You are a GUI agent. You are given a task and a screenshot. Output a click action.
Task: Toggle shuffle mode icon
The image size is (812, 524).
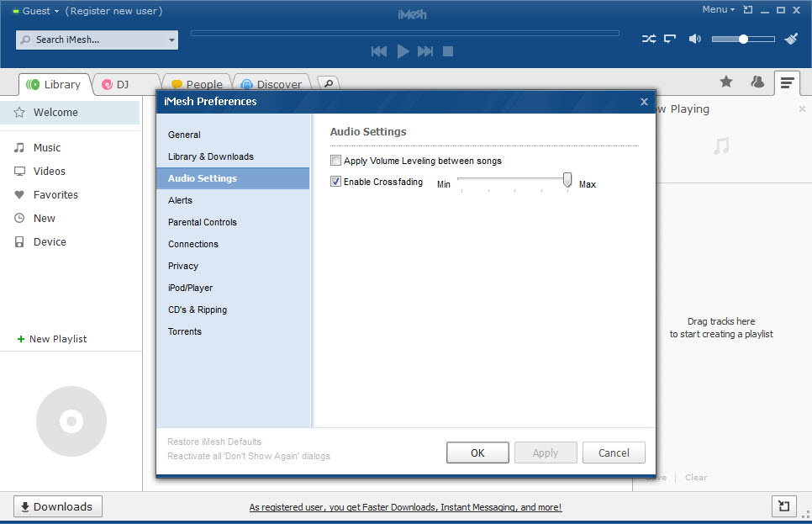pyautogui.click(x=649, y=39)
